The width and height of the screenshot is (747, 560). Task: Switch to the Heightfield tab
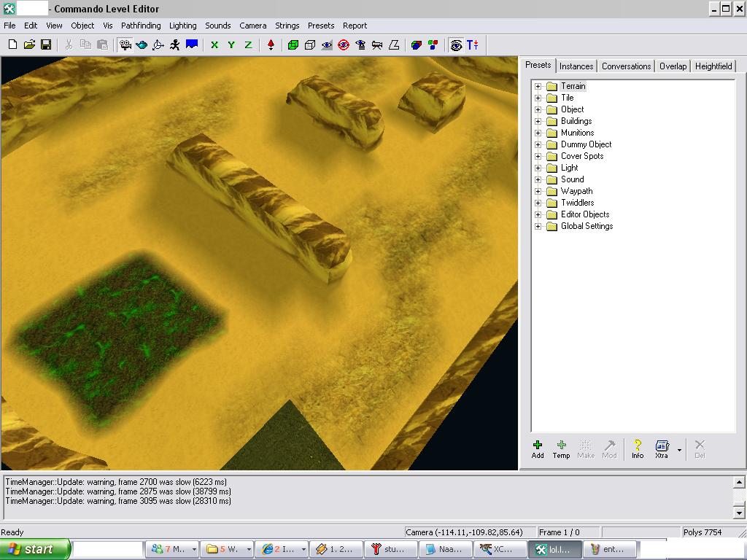click(713, 66)
